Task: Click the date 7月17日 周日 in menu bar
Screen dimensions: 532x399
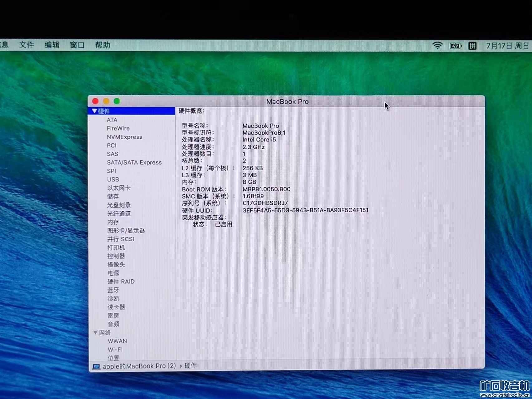Action: click(507, 46)
